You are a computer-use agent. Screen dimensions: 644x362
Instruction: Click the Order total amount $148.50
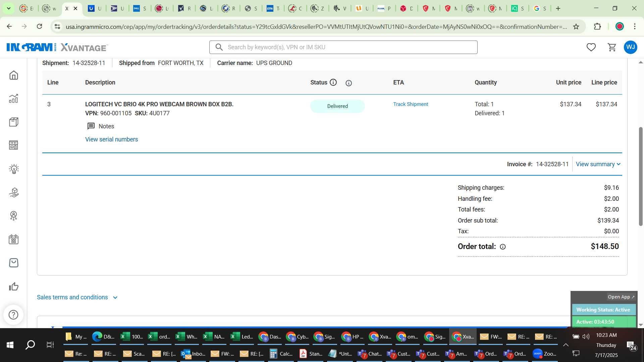(605, 246)
